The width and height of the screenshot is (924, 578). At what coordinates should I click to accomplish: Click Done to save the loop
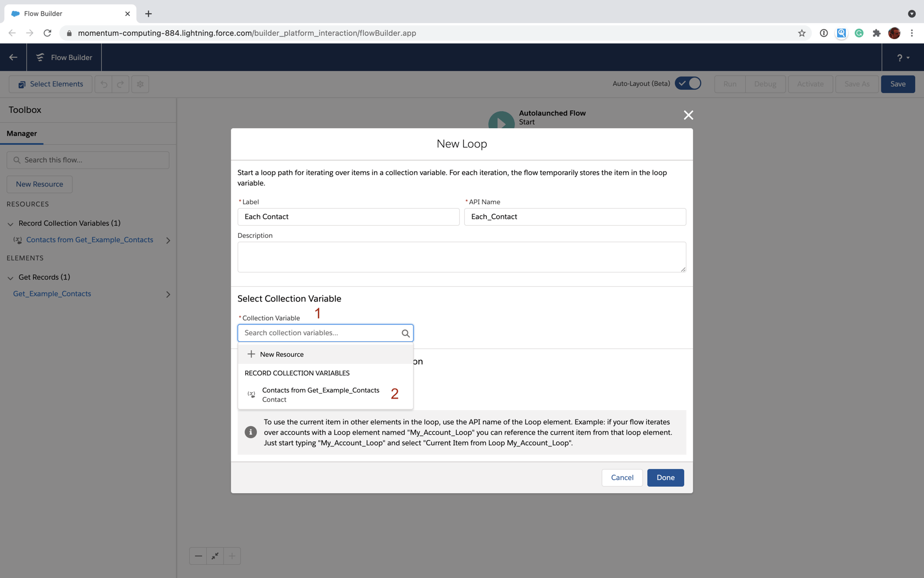coord(665,477)
